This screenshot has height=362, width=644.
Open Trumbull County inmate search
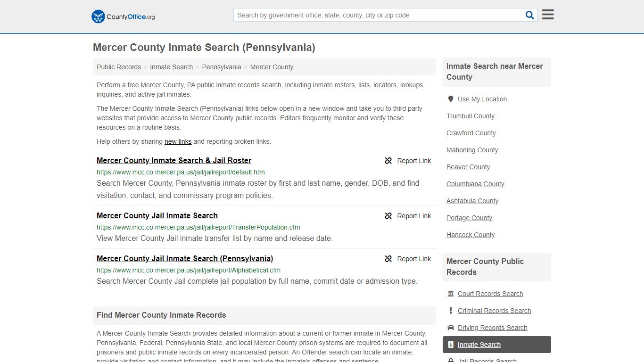click(x=471, y=116)
